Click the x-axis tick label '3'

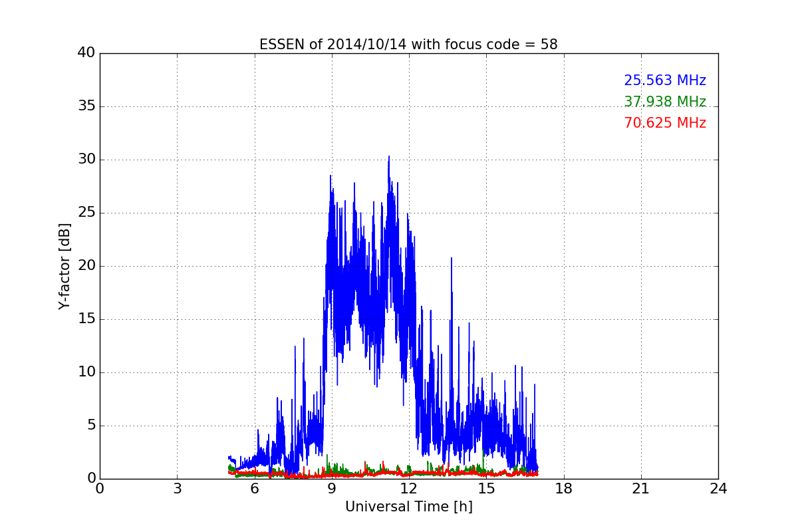tap(177, 489)
